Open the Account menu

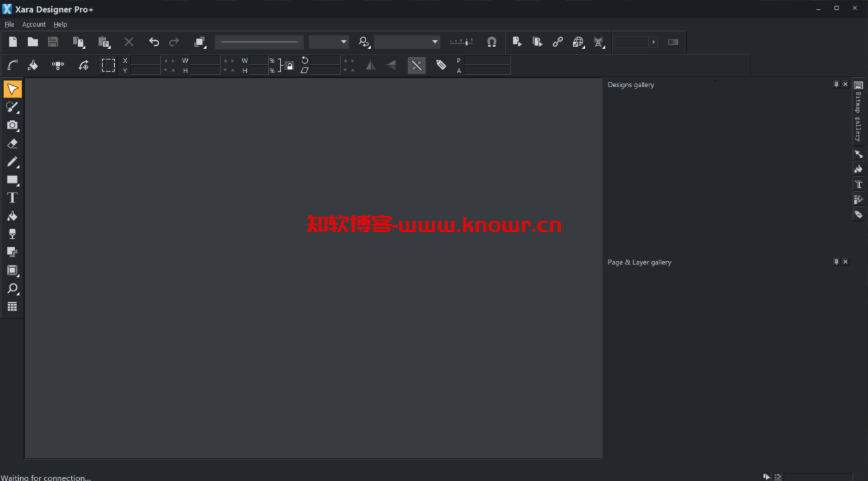[34, 24]
